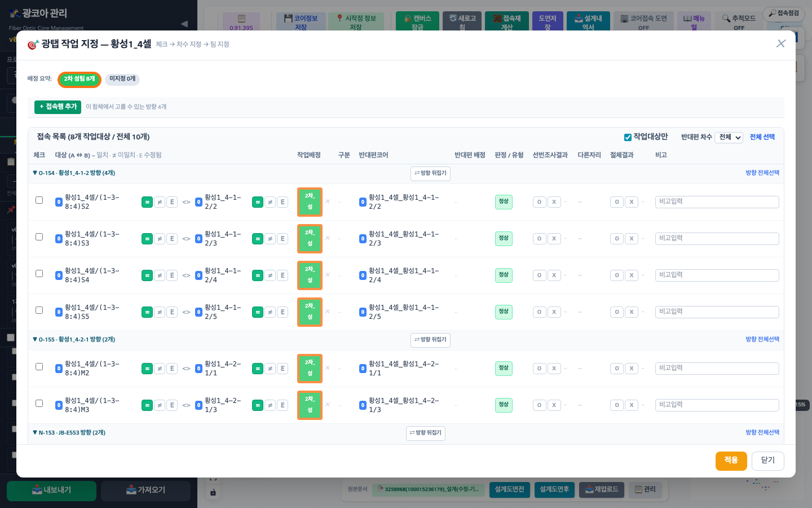Click the 전체 선택 link in list header
Image resolution: width=812 pixels, height=508 pixels.
[x=762, y=137]
